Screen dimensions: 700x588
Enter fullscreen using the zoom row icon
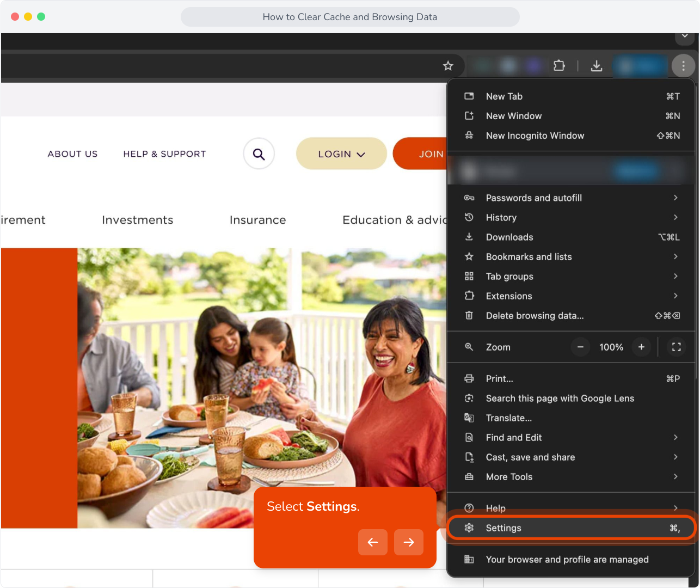click(x=677, y=347)
